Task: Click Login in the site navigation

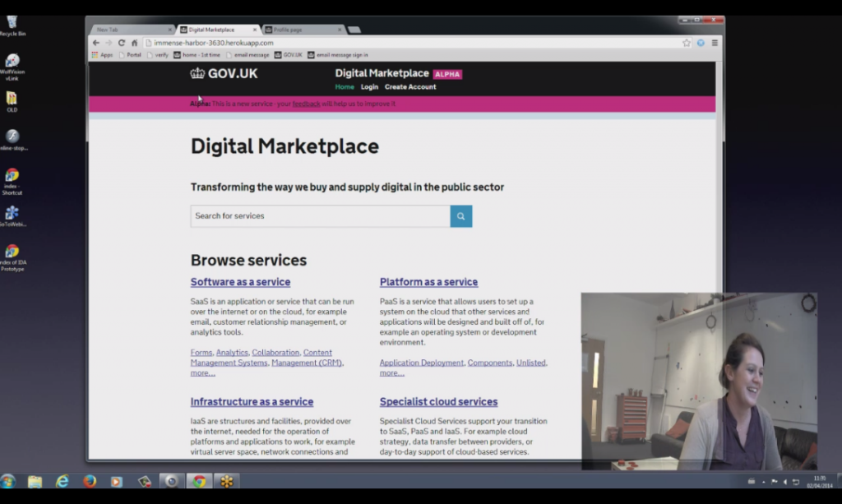Action: pyautogui.click(x=369, y=87)
